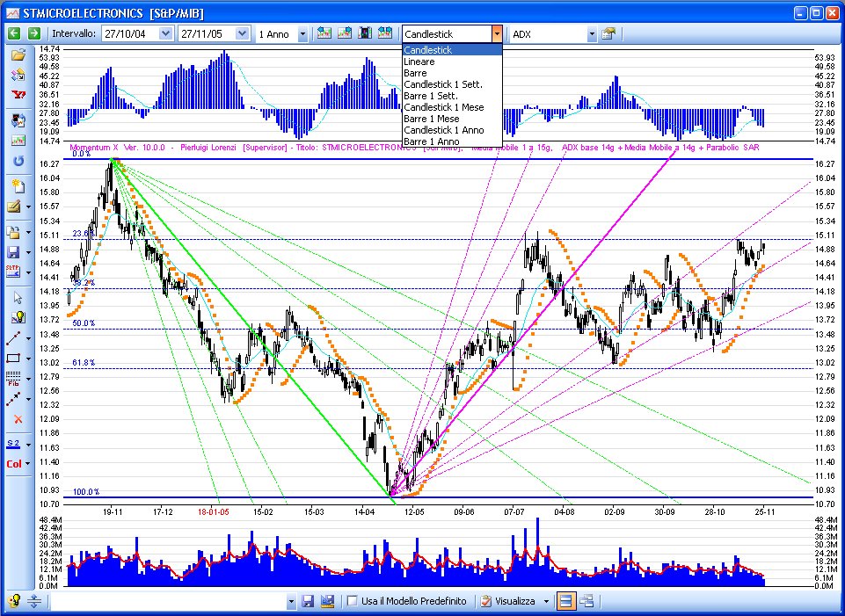This screenshot has height=616, width=845.
Task: Choose 'Barre 1 Sett.' option
Action: click(452, 96)
